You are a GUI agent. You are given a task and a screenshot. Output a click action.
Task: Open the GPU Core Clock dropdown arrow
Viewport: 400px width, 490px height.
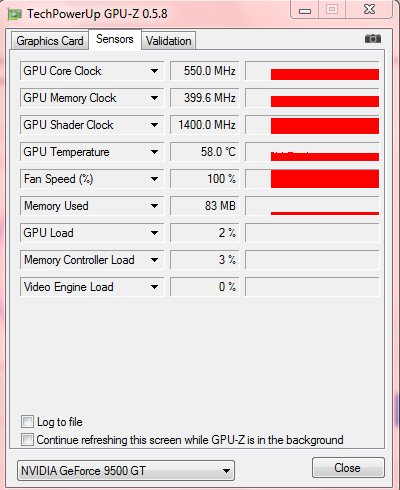(x=154, y=71)
